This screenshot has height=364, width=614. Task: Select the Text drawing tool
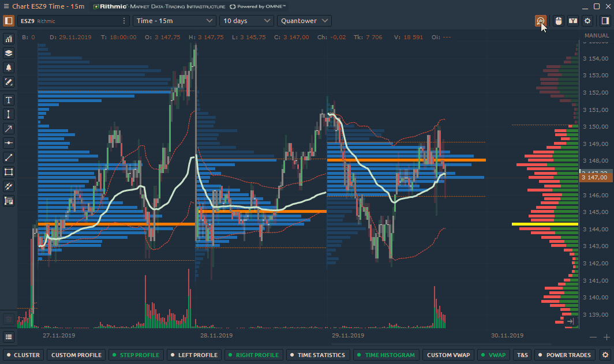click(9, 100)
